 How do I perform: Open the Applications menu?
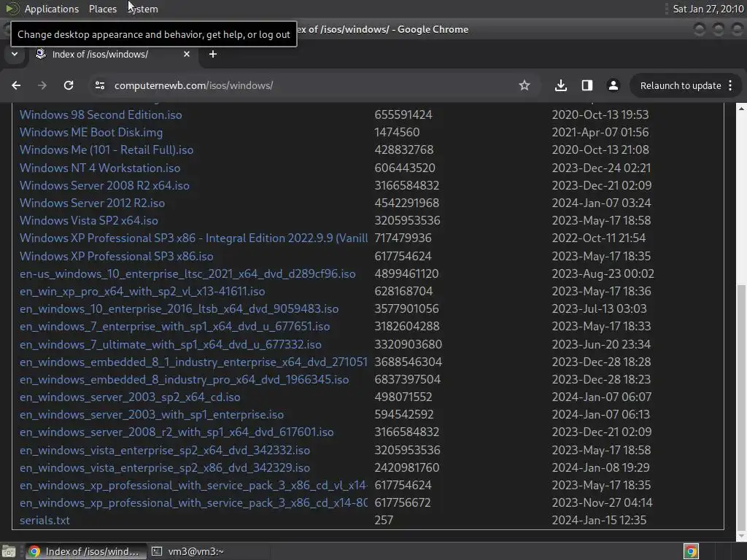click(52, 9)
